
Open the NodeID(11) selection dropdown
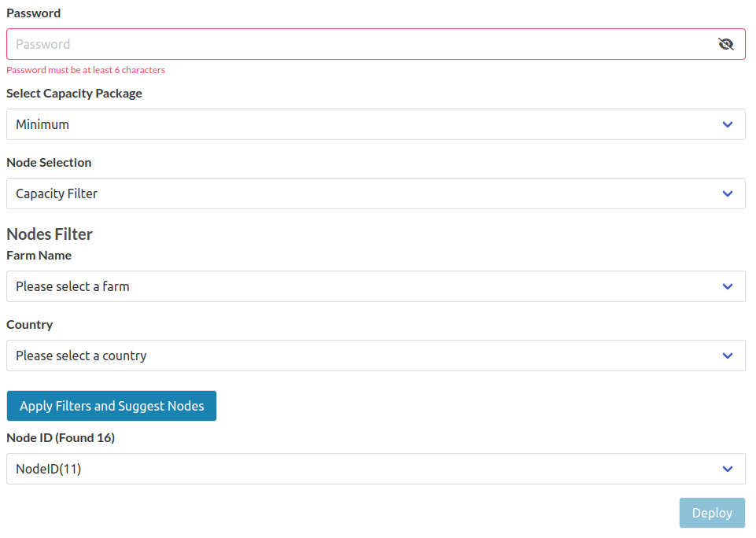pyautogui.click(x=375, y=469)
